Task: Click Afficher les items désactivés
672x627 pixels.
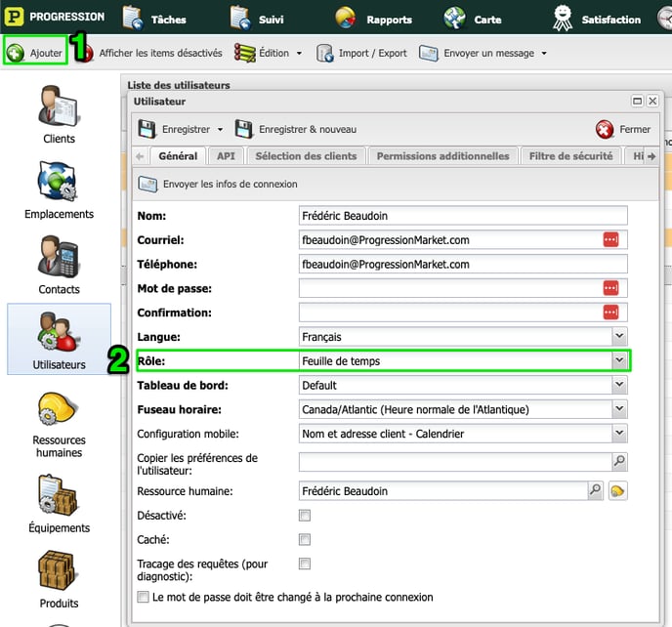Action: [x=160, y=53]
